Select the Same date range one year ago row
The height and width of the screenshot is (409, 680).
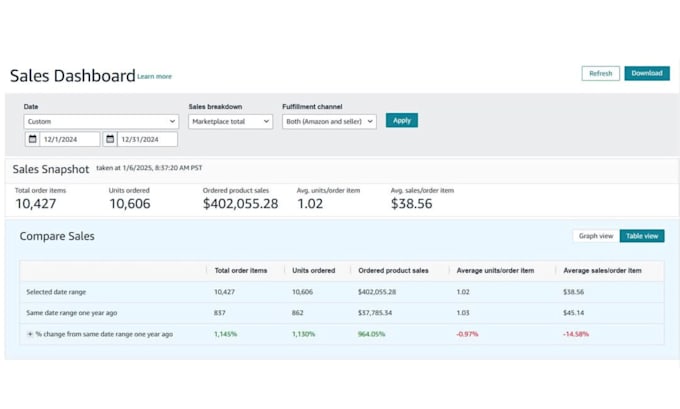point(71,313)
